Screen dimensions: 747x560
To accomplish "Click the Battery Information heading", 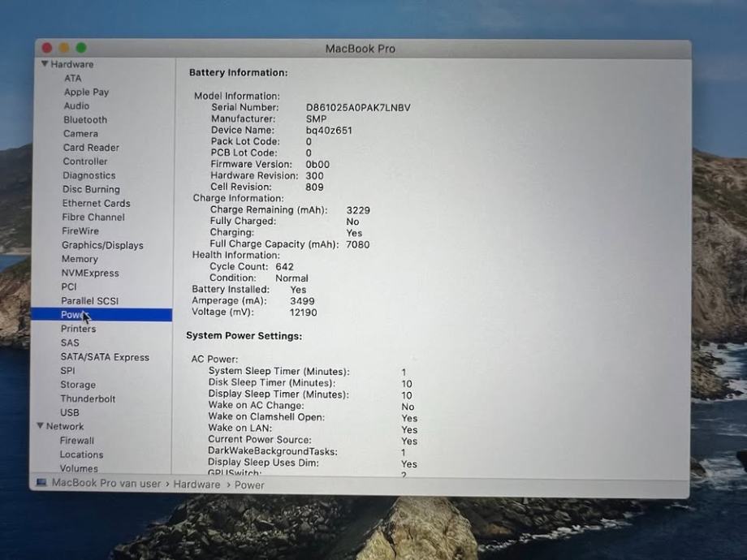I will [x=238, y=72].
